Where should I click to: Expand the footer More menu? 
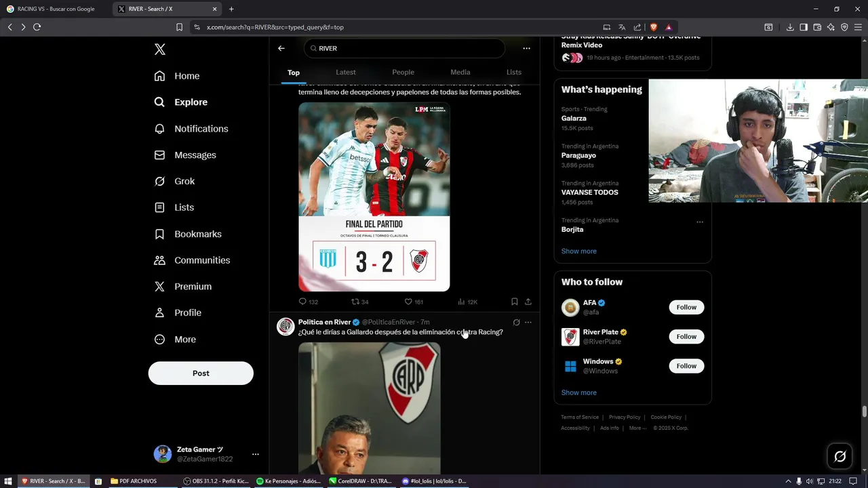point(637,428)
